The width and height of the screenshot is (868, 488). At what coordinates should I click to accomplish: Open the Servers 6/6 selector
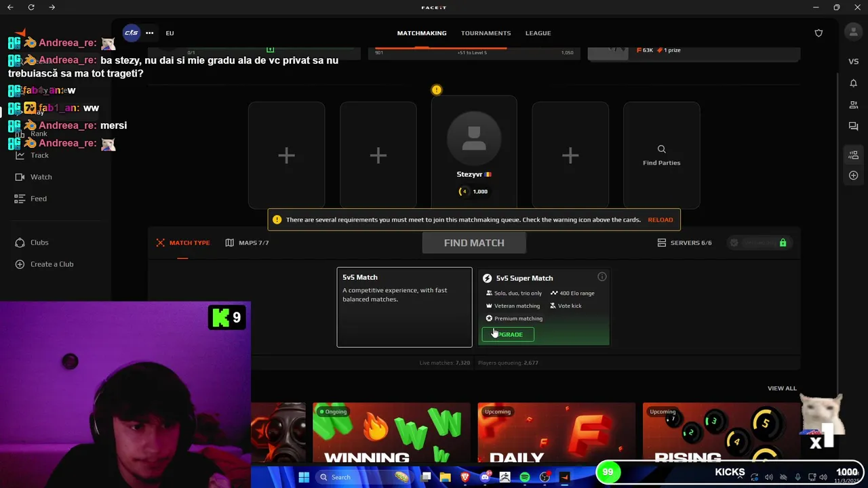[x=684, y=243]
